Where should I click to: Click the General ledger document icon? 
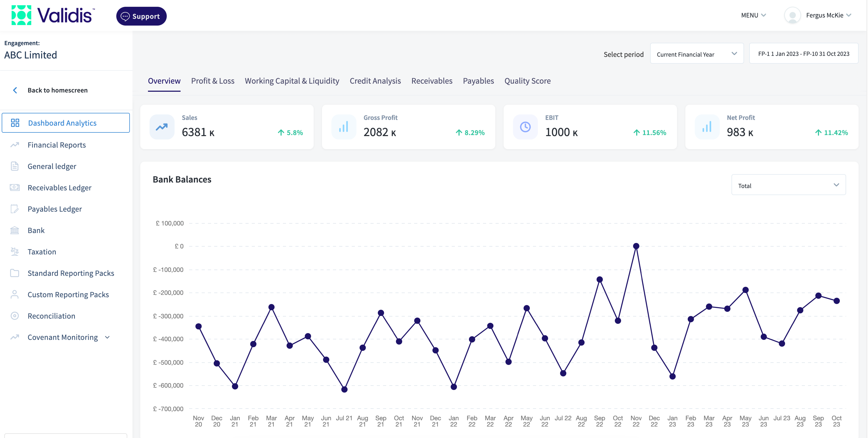[15, 166]
